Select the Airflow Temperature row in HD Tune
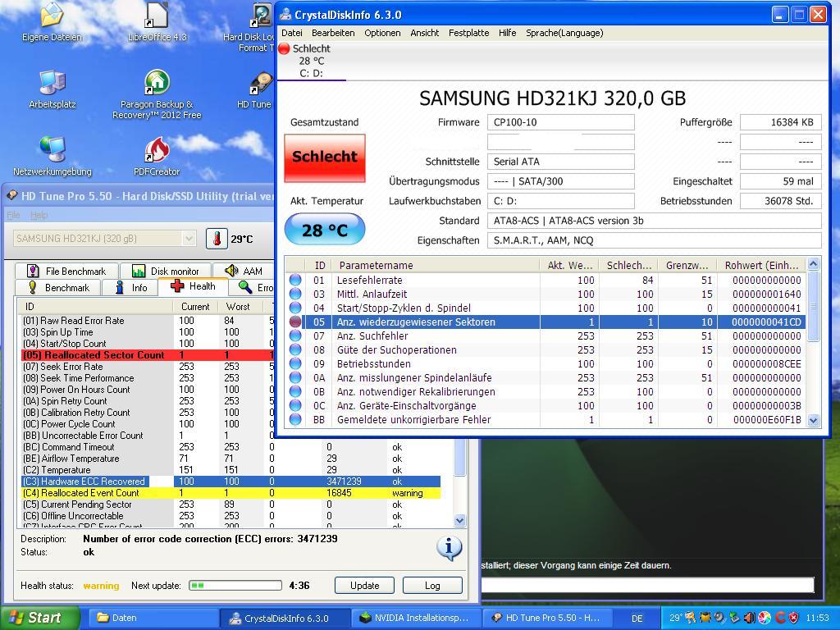This screenshot has width=840, height=630. [231, 459]
